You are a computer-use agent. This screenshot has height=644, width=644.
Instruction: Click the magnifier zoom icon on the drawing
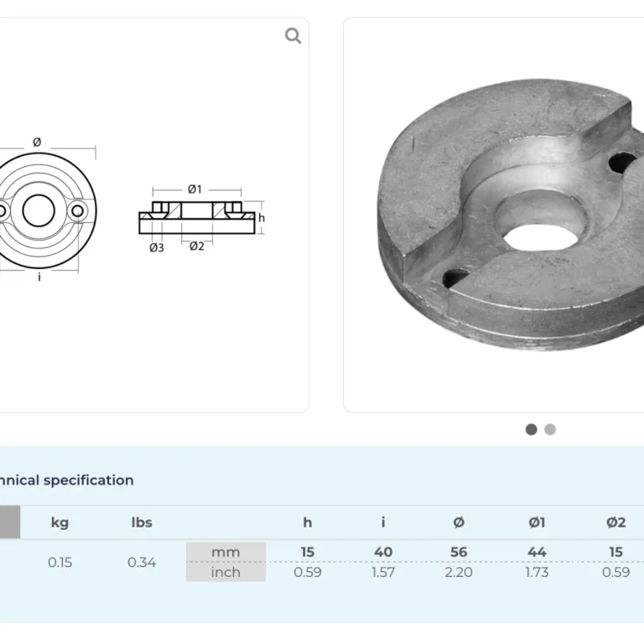click(293, 35)
